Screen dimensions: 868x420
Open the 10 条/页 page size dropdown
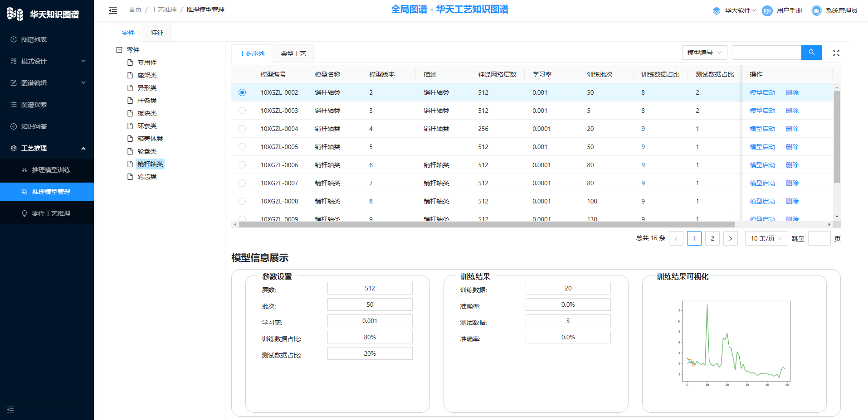pos(766,238)
